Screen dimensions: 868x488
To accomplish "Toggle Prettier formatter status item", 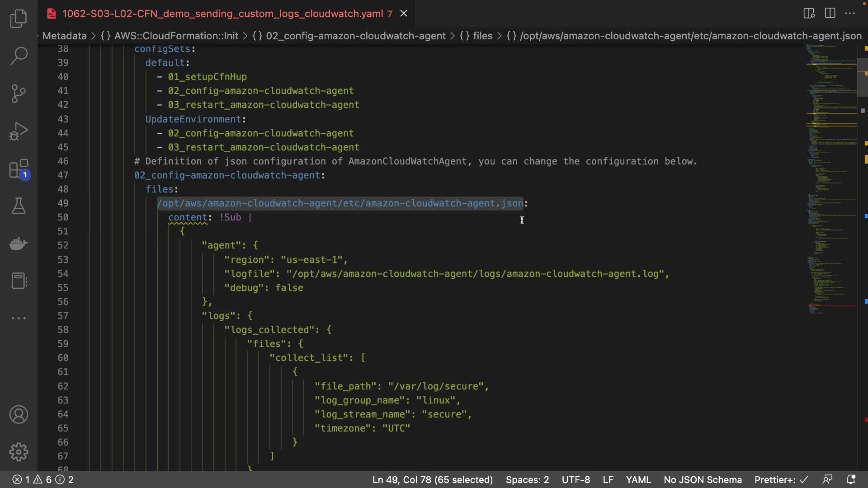I will coord(781,479).
